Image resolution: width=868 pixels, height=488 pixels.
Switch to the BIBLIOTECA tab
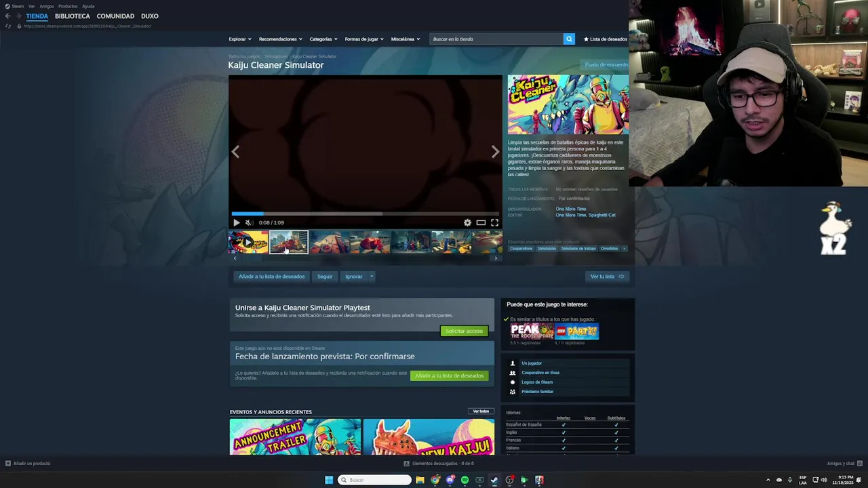[x=73, y=16]
